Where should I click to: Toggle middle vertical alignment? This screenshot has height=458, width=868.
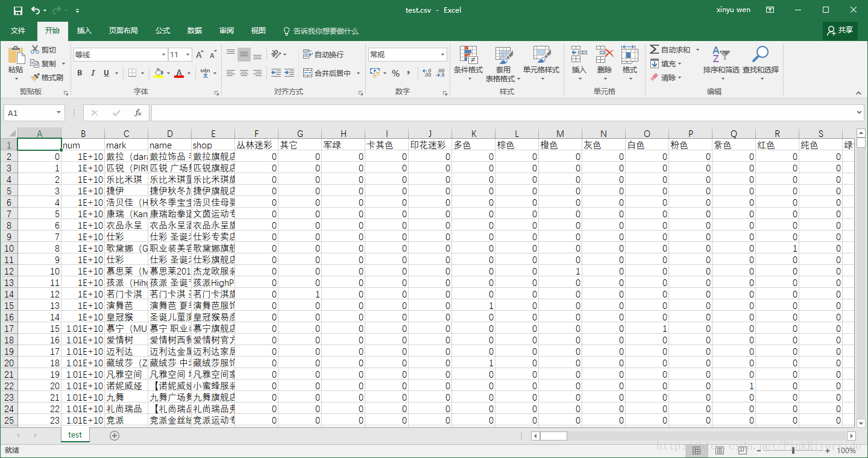[x=244, y=54]
